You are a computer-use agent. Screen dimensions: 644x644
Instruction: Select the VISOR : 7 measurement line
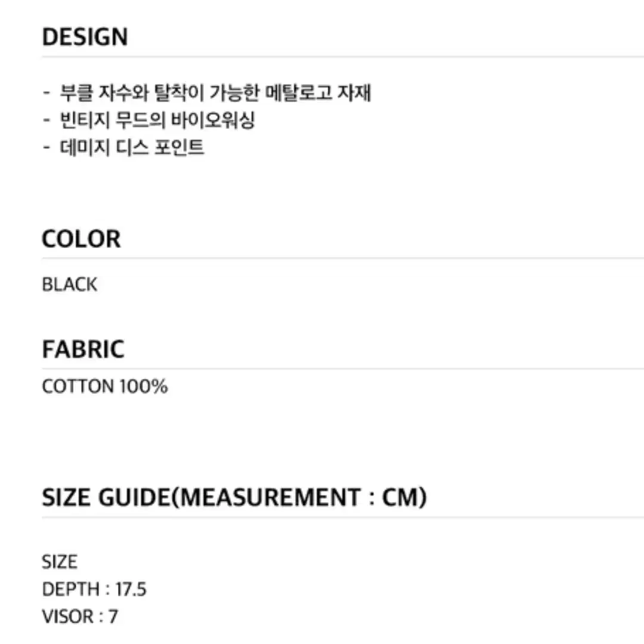coord(80,617)
